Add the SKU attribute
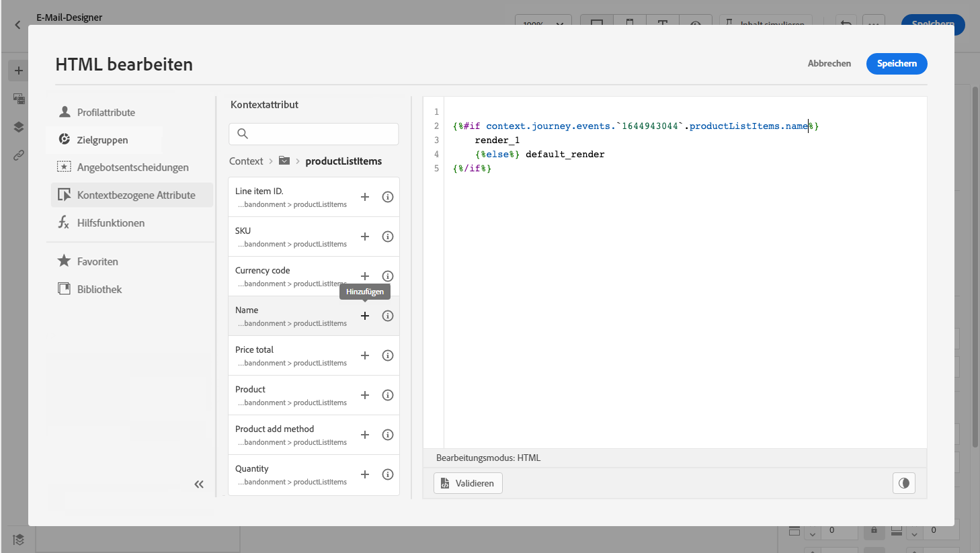980x553 pixels. pyautogui.click(x=365, y=237)
